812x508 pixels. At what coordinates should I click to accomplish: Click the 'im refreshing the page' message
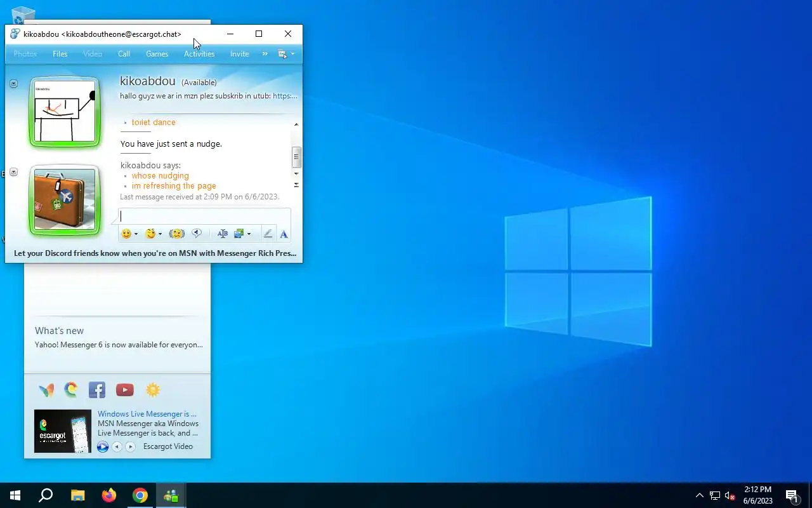pyautogui.click(x=174, y=186)
